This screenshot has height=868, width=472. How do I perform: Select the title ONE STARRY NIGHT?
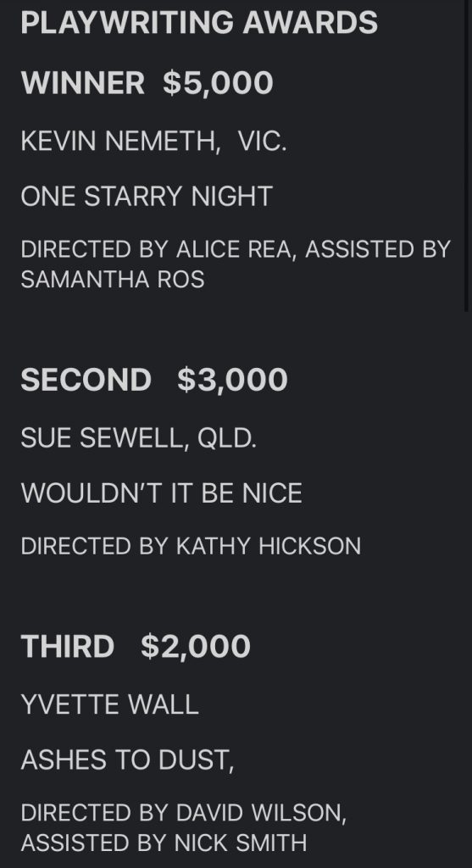coord(147,197)
